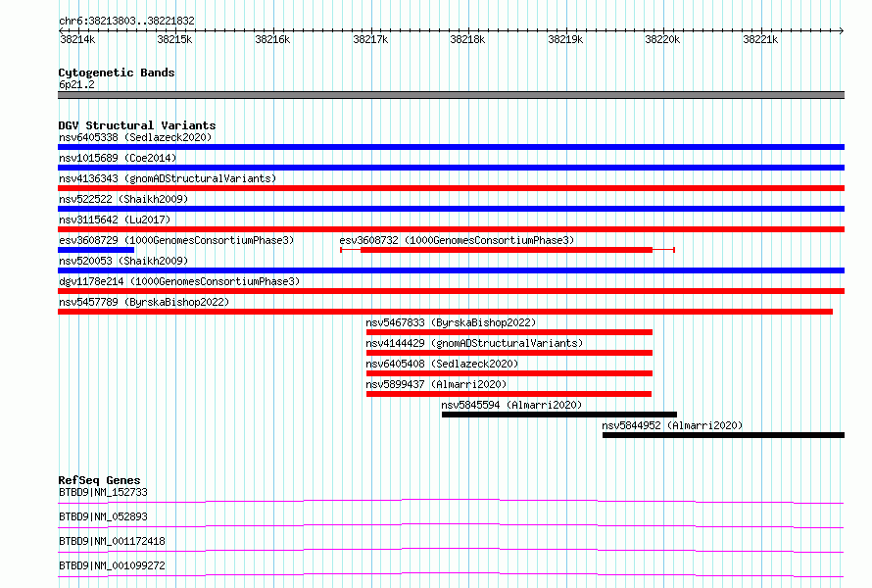Viewport: 872px width, 588px height.
Task: Open the BTBD9|NM_001099272 gene label
Action: (x=112, y=565)
